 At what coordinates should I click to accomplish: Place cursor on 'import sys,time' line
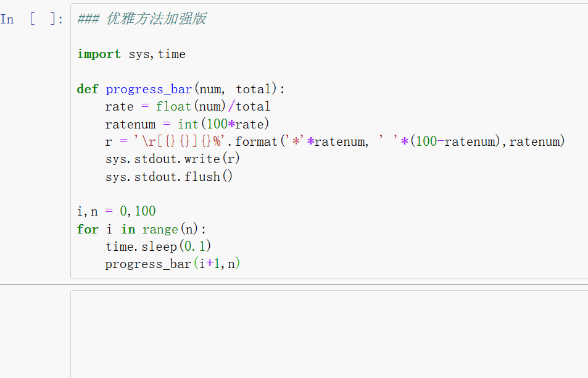pyautogui.click(x=131, y=54)
